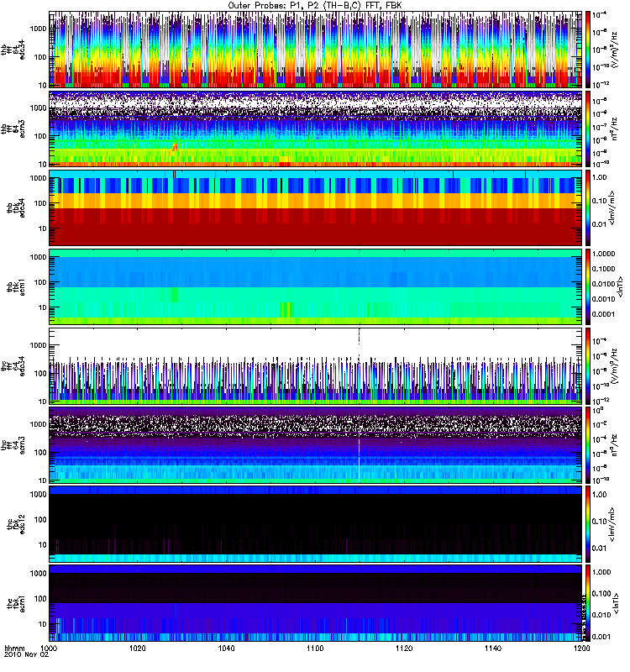Click the '100' frequency tick of the thc fbk scm1 panel
This screenshot has height=672, width=630.
point(40,598)
